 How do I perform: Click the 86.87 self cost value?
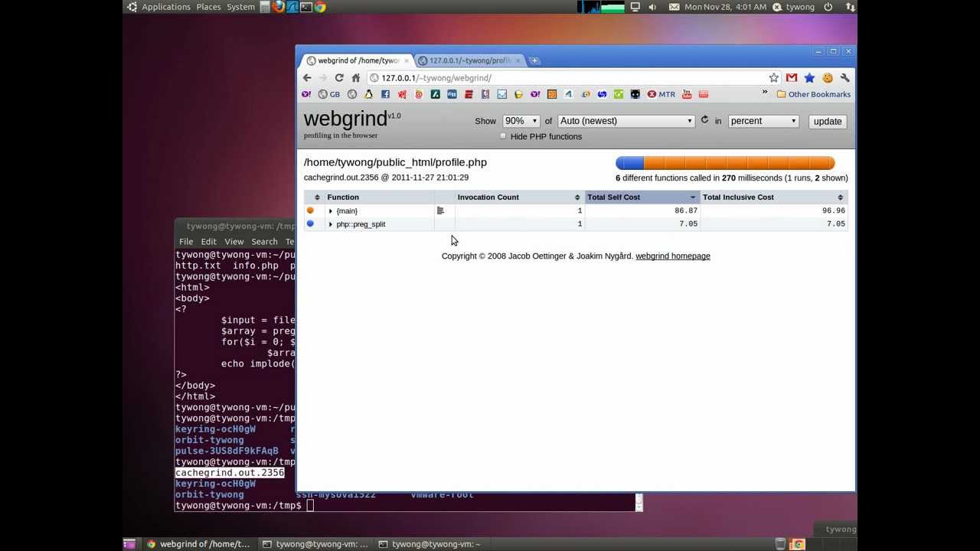pos(685,210)
